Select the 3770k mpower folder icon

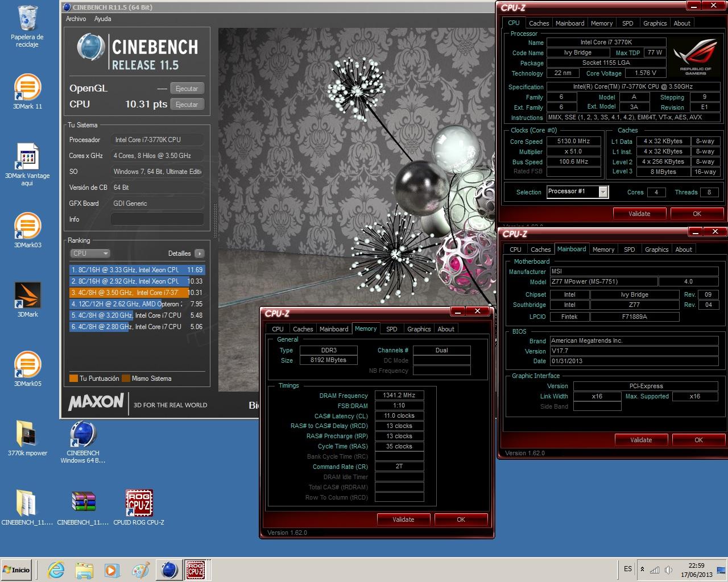(x=27, y=439)
